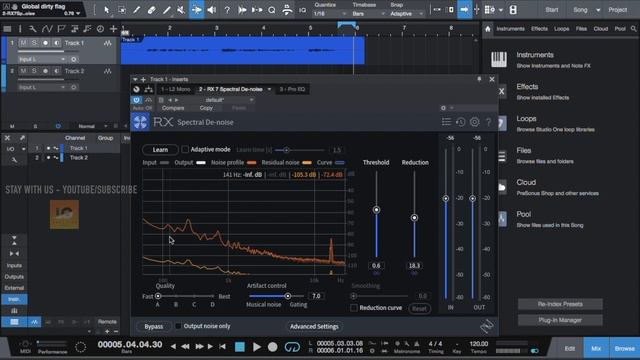
Task: Click the IQ quantize icon
Action: [302, 10]
